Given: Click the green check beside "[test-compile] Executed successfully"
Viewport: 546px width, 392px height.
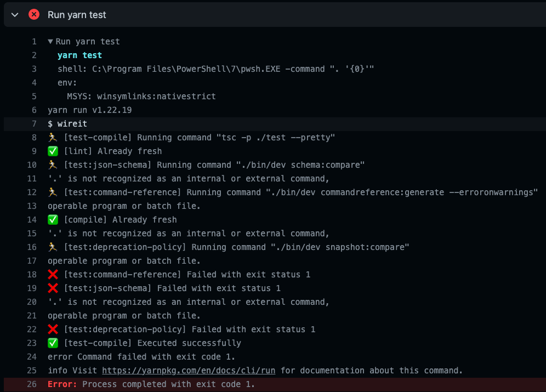Looking at the screenshot, I should point(52,343).
